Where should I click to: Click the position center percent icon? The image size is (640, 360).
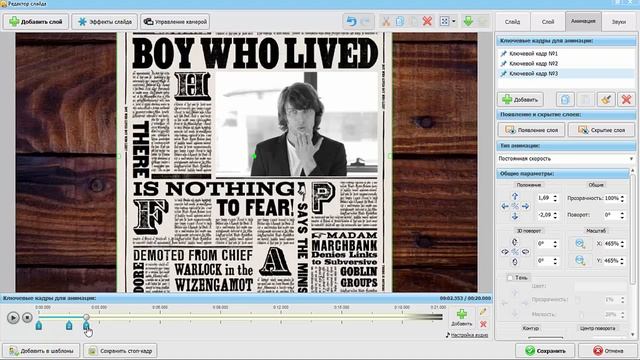click(515, 207)
